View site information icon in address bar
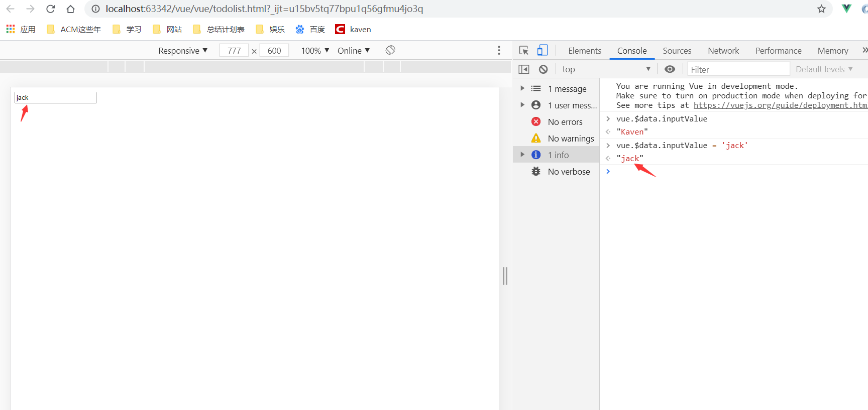The width and height of the screenshot is (868, 410). [x=95, y=9]
